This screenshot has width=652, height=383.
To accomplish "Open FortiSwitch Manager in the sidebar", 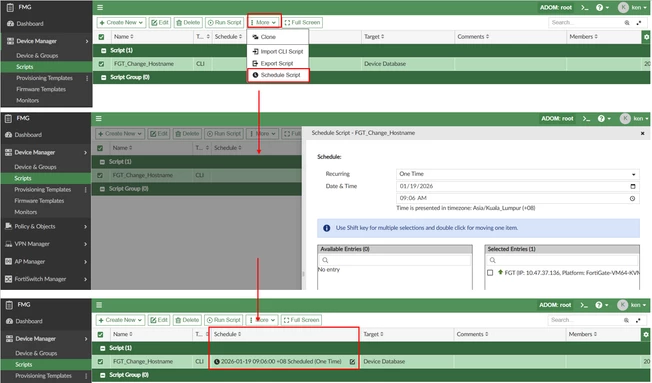I will pyautogui.click(x=46, y=279).
